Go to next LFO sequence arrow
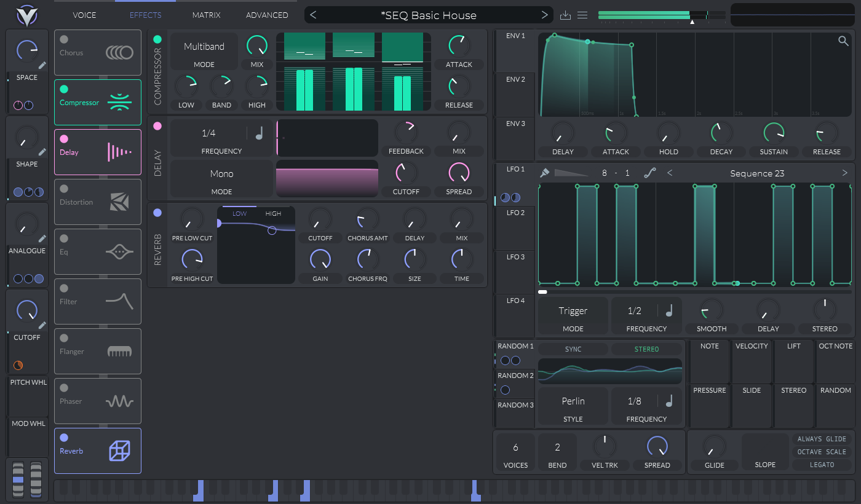Viewport: 861px width, 504px height. pos(844,173)
